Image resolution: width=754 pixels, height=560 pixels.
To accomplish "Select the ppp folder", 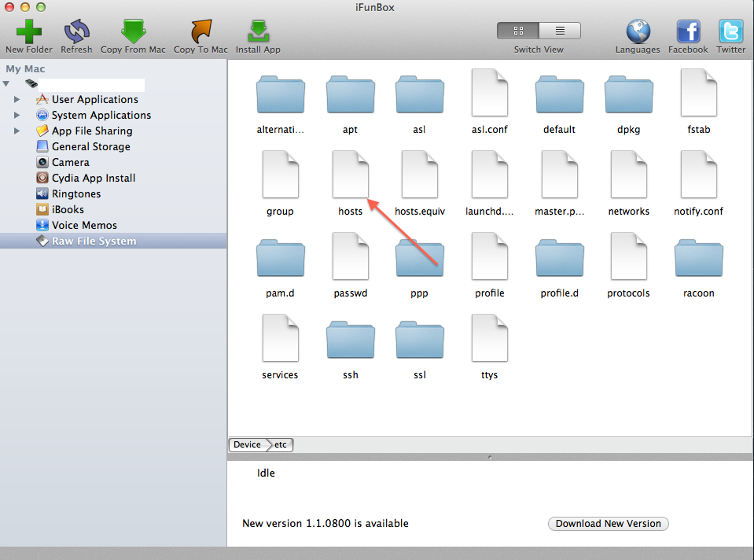I will 419,258.
